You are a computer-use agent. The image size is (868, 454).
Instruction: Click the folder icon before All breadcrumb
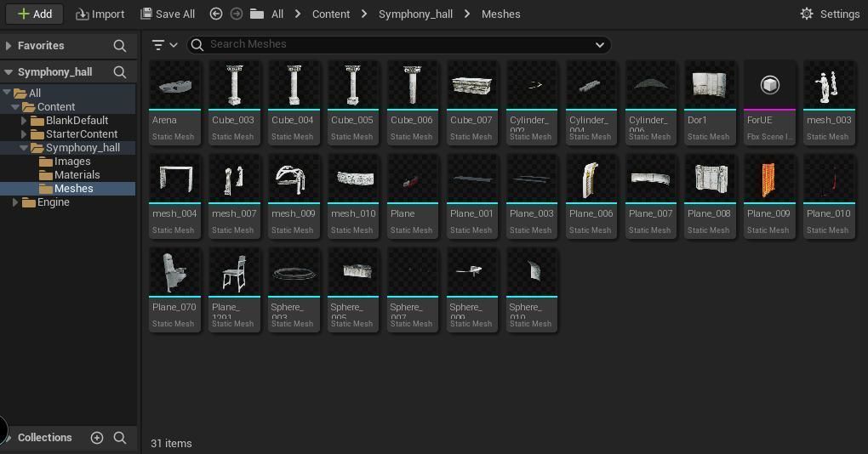coord(257,14)
